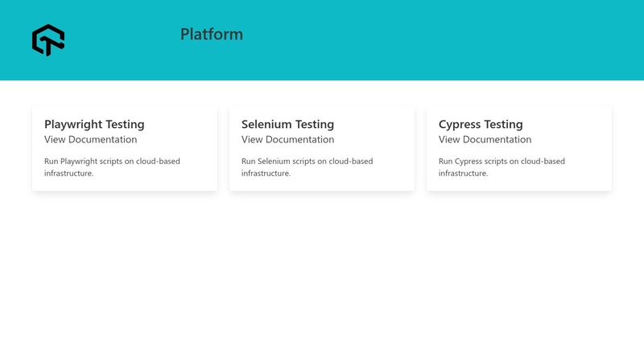This screenshot has width=644, height=362.
Task: Click the blank white area below the cards
Action: pos(322,282)
